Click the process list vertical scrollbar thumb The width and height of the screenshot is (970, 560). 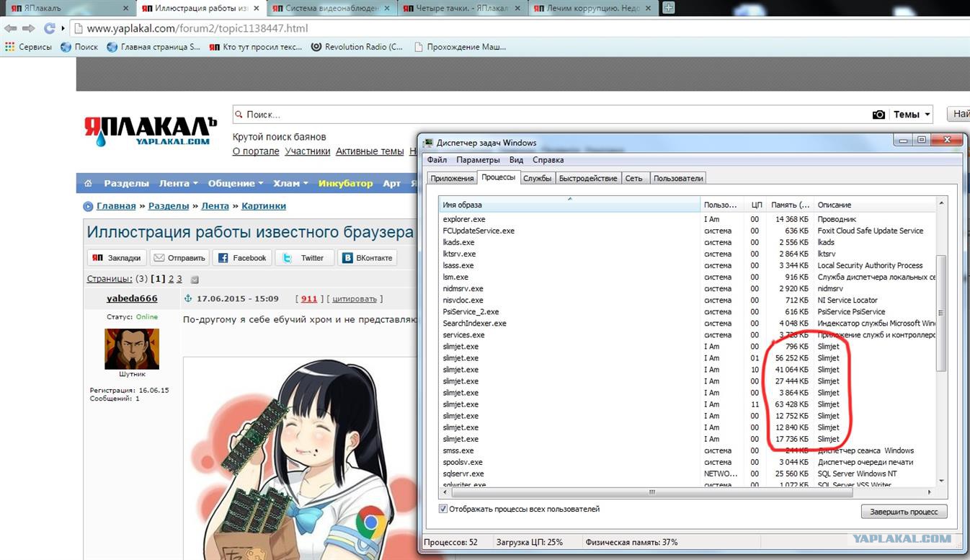click(941, 313)
